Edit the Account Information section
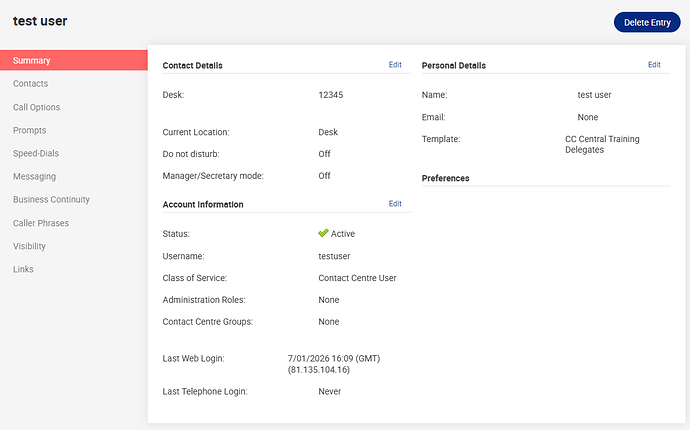This screenshot has height=430, width=690. click(x=395, y=204)
